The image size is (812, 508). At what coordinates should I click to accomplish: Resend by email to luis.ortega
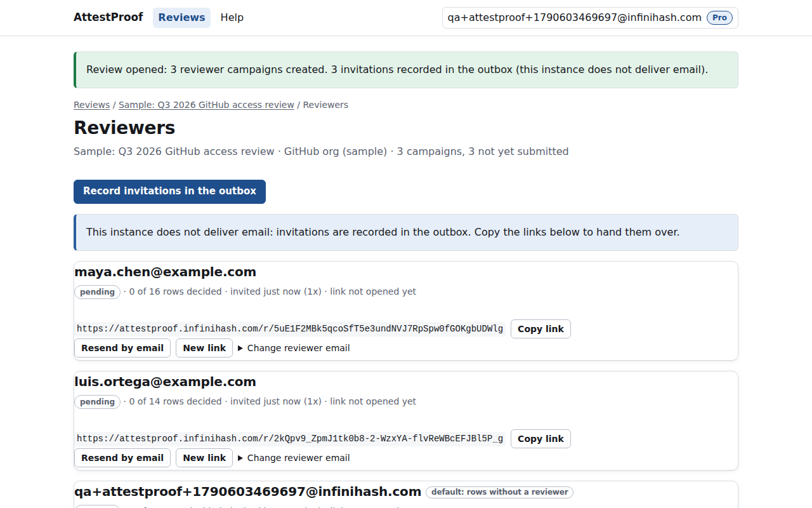click(x=122, y=458)
